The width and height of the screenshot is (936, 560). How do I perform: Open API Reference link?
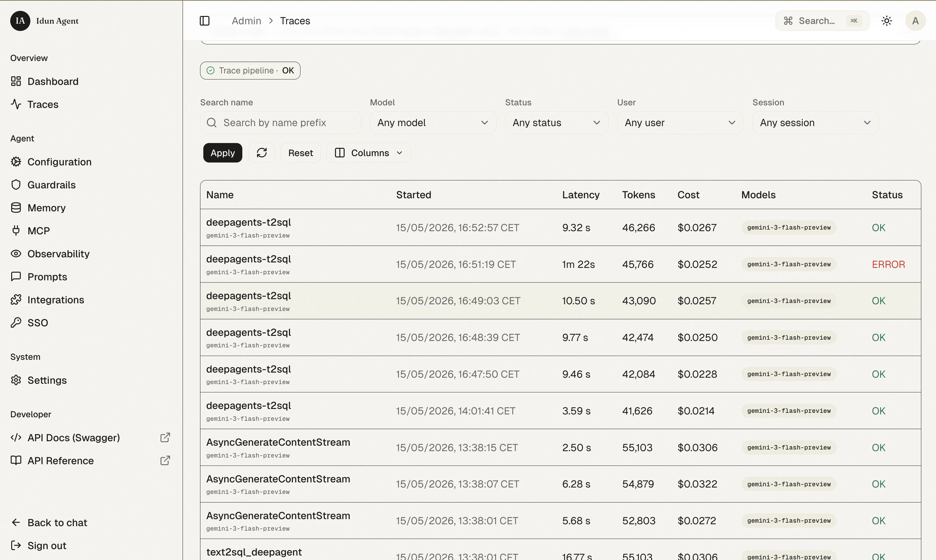click(x=60, y=460)
